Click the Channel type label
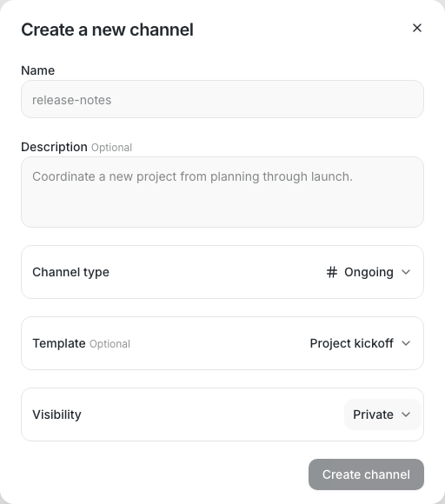Screen dimensions: 445x504 [x=70, y=272]
